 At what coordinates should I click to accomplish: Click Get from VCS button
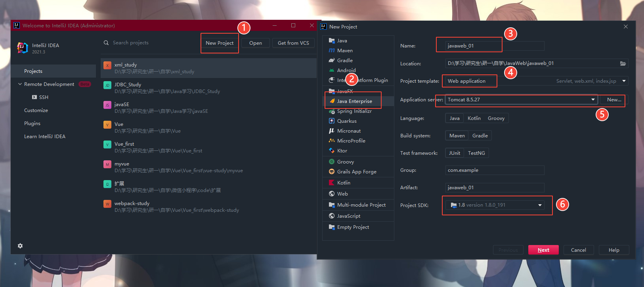tap(293, 43)
